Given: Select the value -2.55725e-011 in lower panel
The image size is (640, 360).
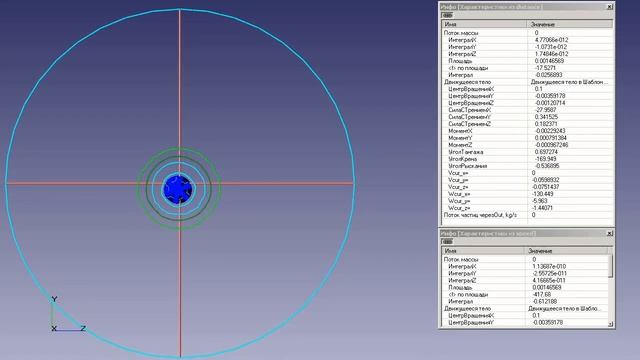Looking at the screenshot, I should tap(549, 273).
